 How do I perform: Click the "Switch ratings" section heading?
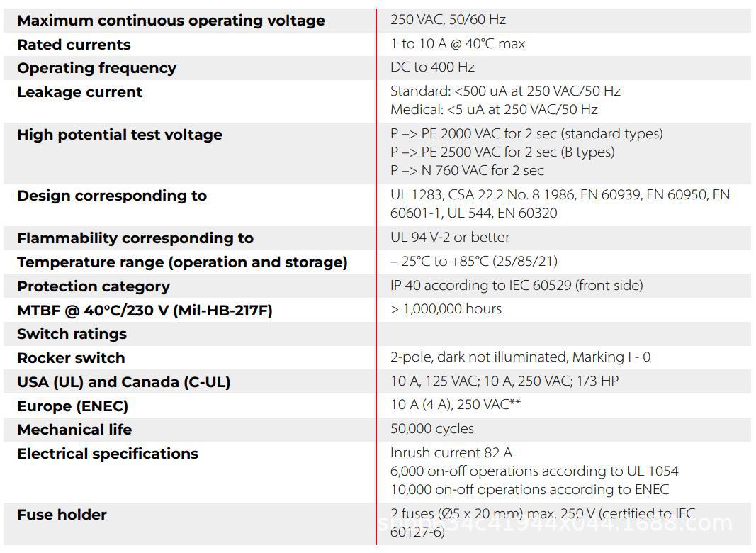pyautogui.click(x=72, y=334)
